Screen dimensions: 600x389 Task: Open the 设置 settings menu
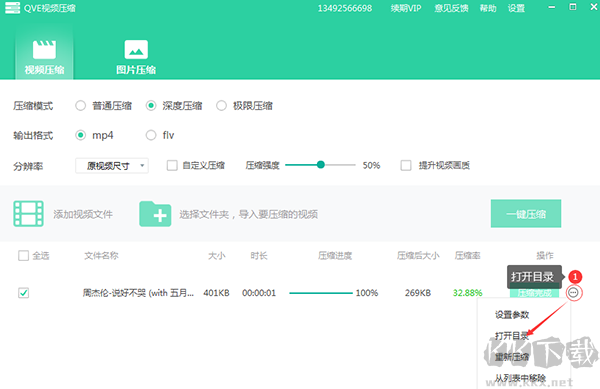516,8
